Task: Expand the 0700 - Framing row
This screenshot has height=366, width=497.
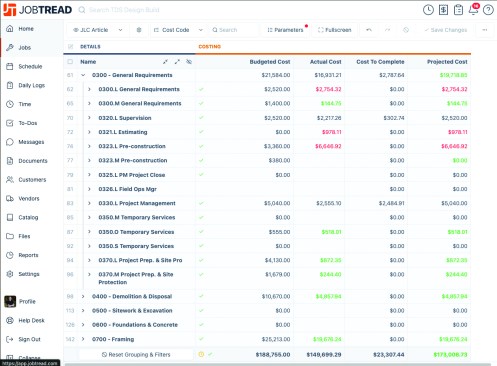Action: click(83, 339)
